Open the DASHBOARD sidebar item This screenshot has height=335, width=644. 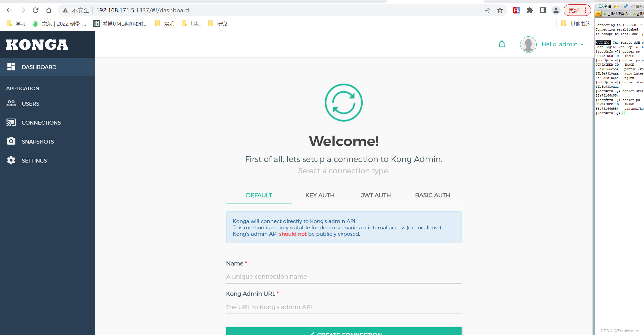click(47, 67)
